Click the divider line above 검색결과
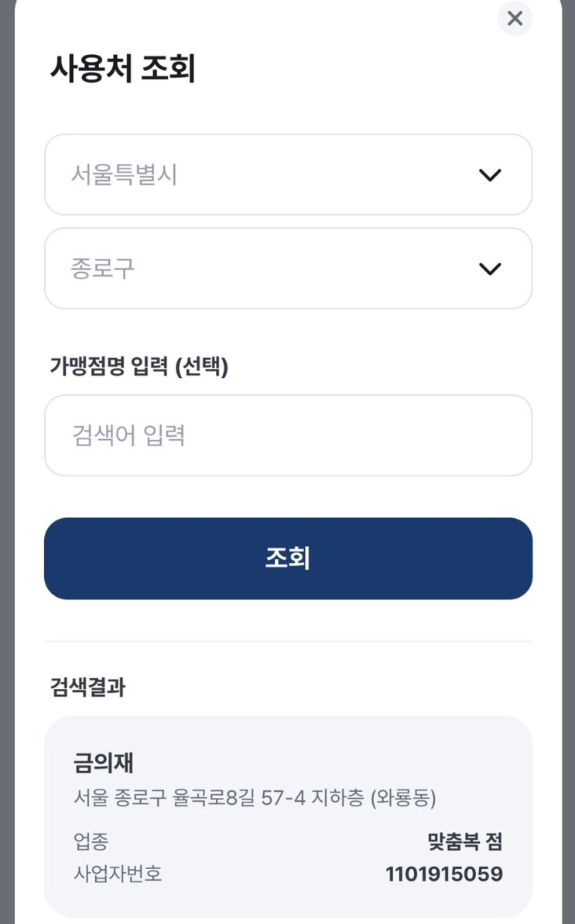This screenshot has height=924, width=575. coord(289,641)
